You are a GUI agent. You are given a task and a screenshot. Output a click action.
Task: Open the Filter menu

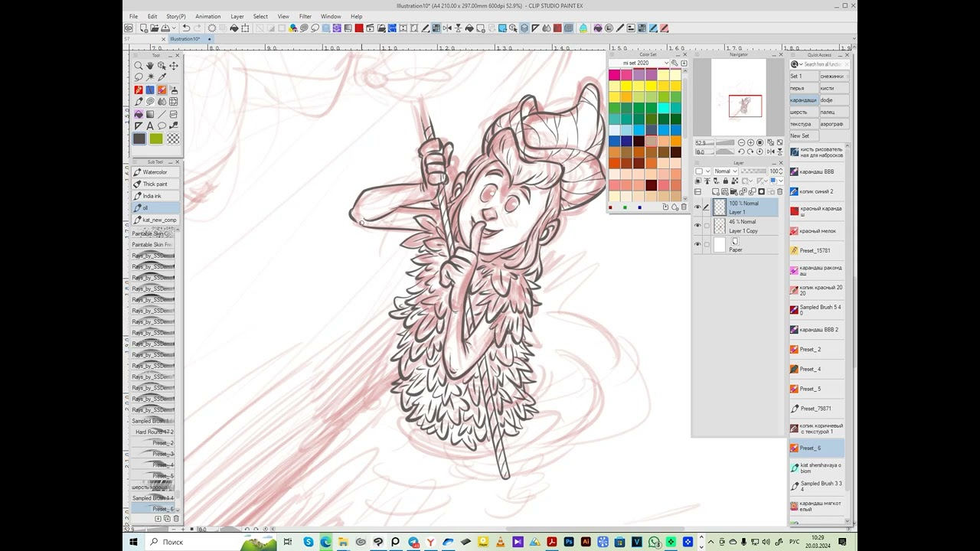(305, 16)
